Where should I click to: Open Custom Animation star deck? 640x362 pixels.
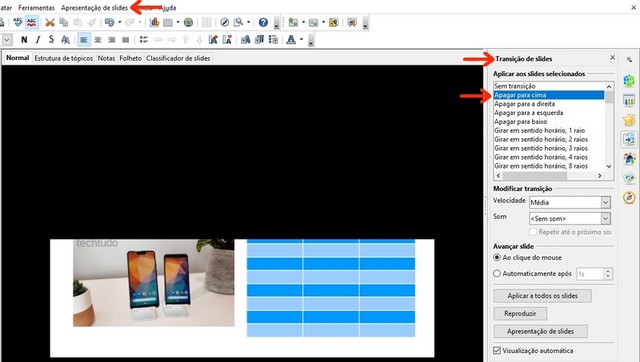(629, 120)
